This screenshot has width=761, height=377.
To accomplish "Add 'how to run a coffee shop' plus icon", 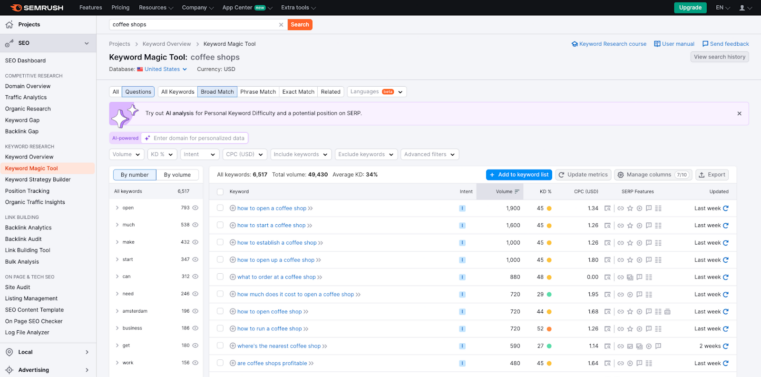I will 232,329.
